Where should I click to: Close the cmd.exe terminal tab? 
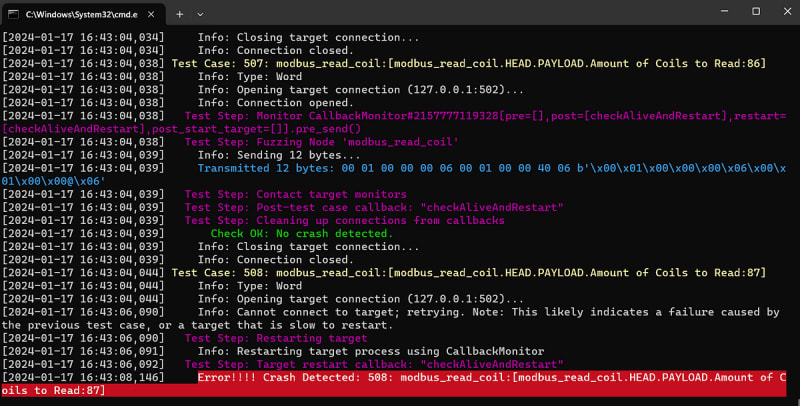coord(151,14)
